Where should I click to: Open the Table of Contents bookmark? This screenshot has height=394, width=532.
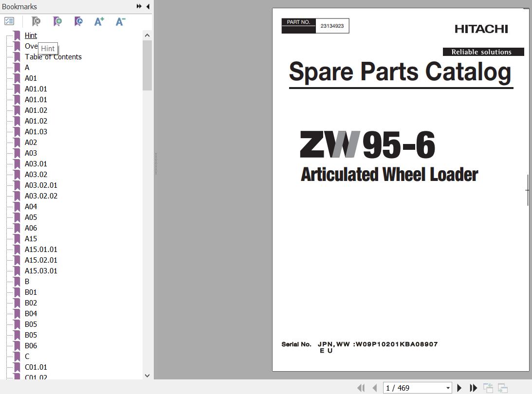point(53,56)
